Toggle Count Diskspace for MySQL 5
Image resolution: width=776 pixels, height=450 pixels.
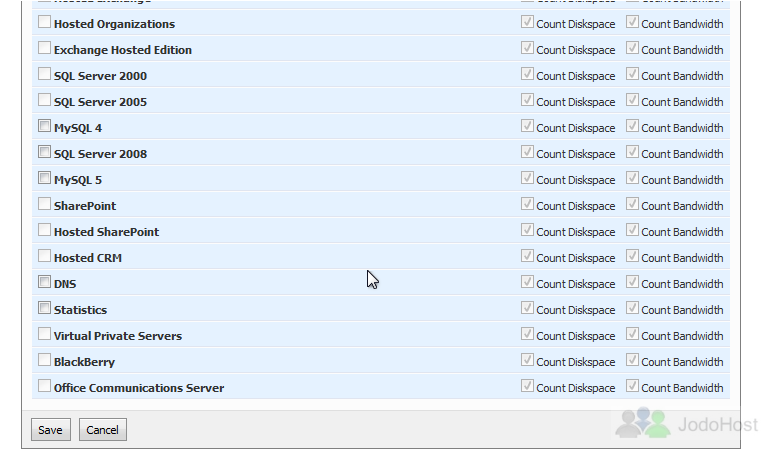click(527, 178)
